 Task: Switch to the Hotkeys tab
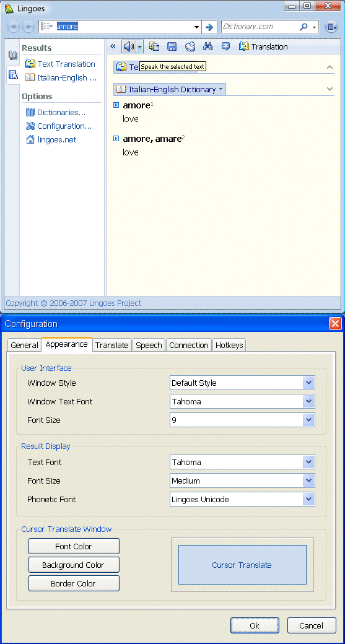point(229,345)
